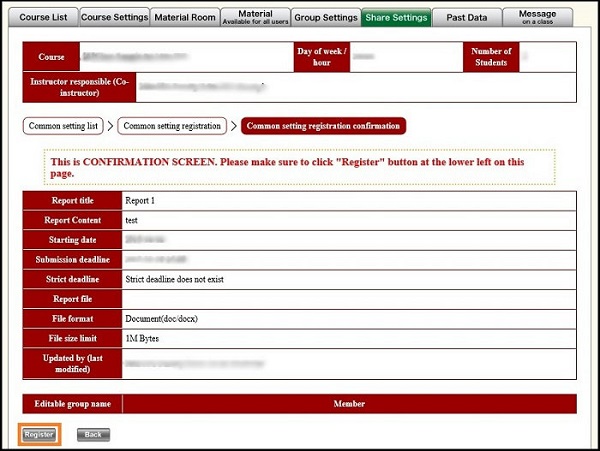This screenshot has height=451, width=600.
Task: Click the Back button
Action: [93, 435]
